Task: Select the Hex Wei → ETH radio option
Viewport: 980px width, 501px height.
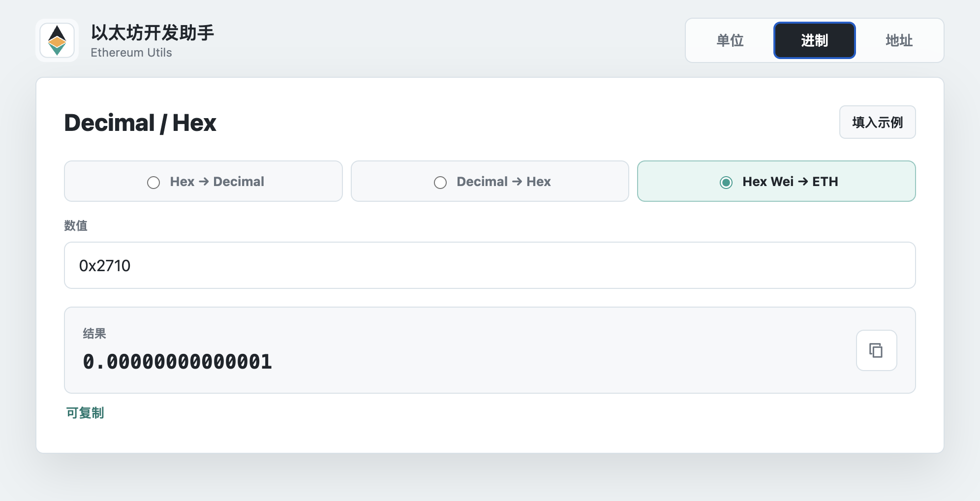Action: pos(776,181)
